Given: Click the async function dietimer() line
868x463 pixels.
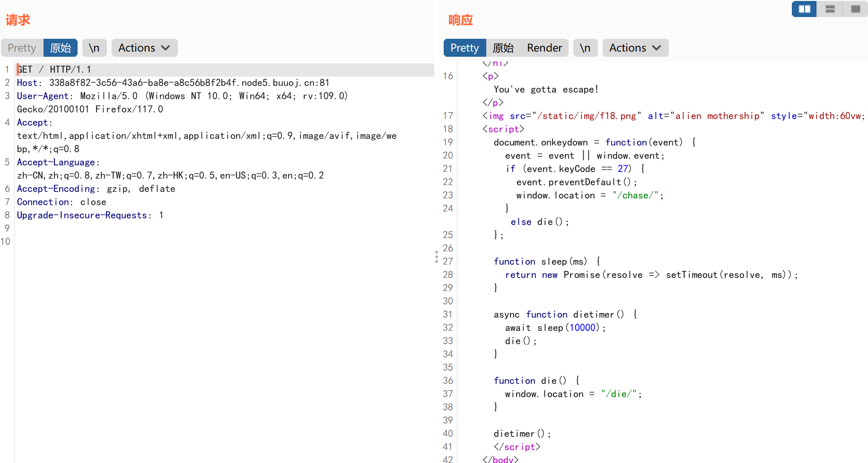Looking at the screenshot, I should click(x=565, y=314).
